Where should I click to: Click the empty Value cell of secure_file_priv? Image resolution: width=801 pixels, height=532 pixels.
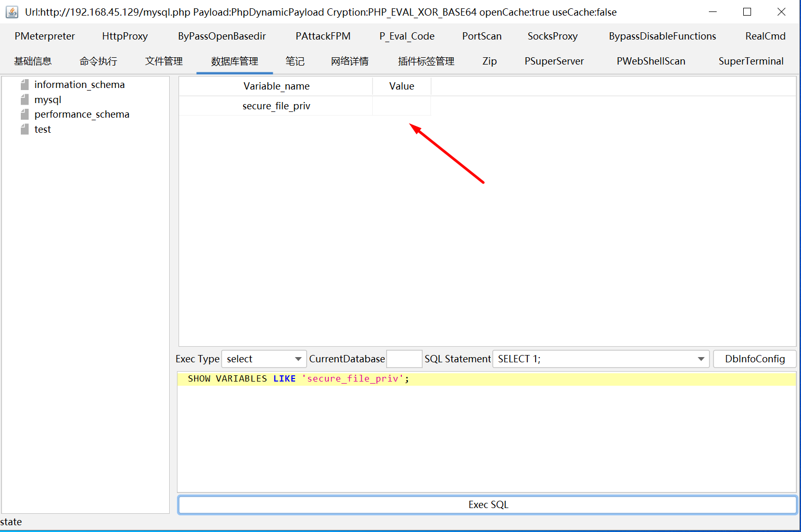click(402, 106)
